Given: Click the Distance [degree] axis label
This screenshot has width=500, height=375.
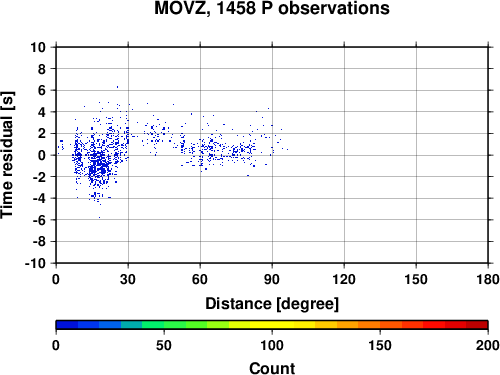Looking at the screenshot, I should [272, 304].
